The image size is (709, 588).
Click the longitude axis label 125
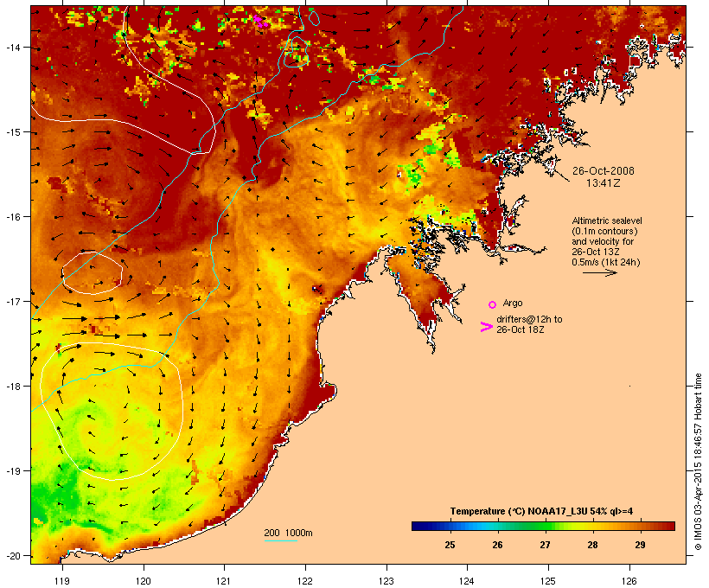click(548, 581)
